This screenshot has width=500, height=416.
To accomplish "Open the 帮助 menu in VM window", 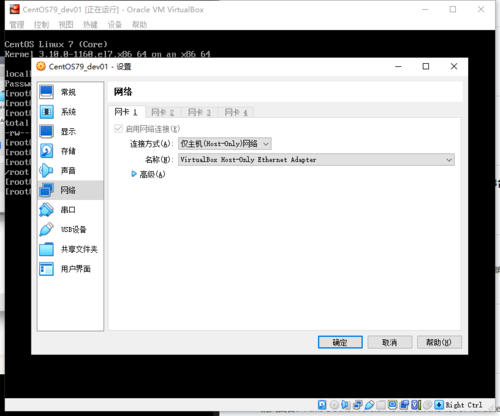I will [139, 24].
